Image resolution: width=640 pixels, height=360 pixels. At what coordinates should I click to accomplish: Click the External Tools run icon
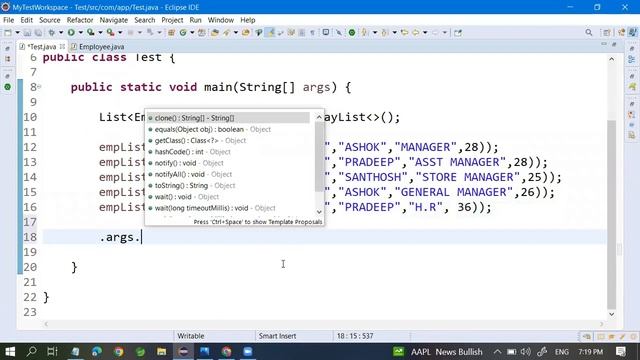[110, 33]
